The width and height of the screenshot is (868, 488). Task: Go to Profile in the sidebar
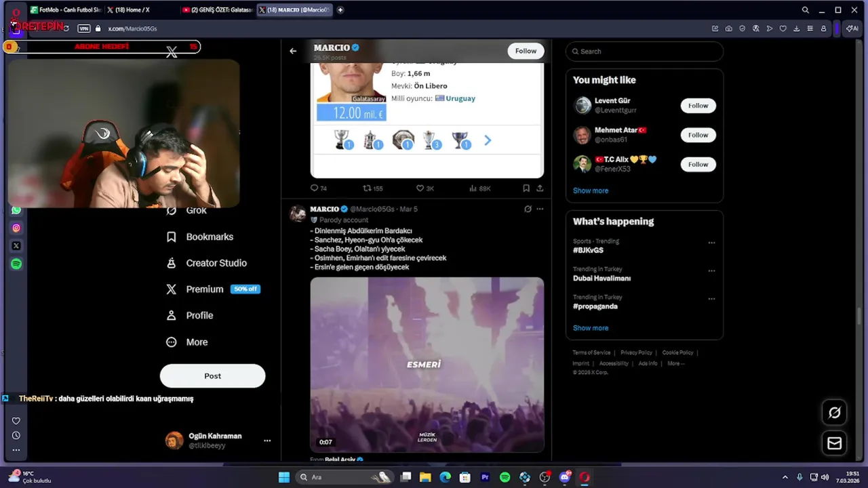coord(190,315)
